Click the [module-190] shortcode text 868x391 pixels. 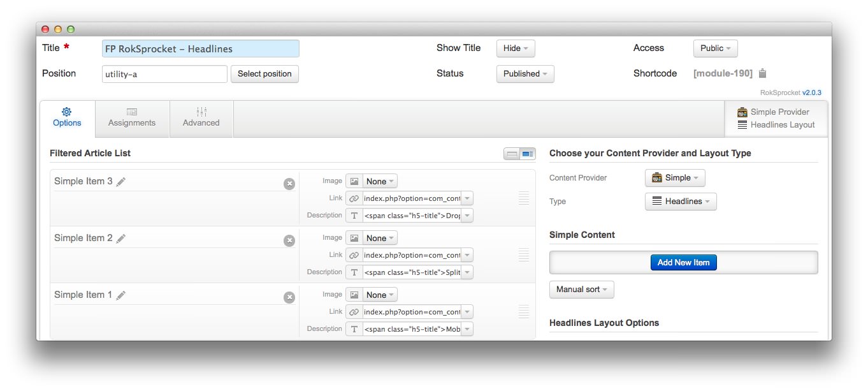[x=723, y=73]
